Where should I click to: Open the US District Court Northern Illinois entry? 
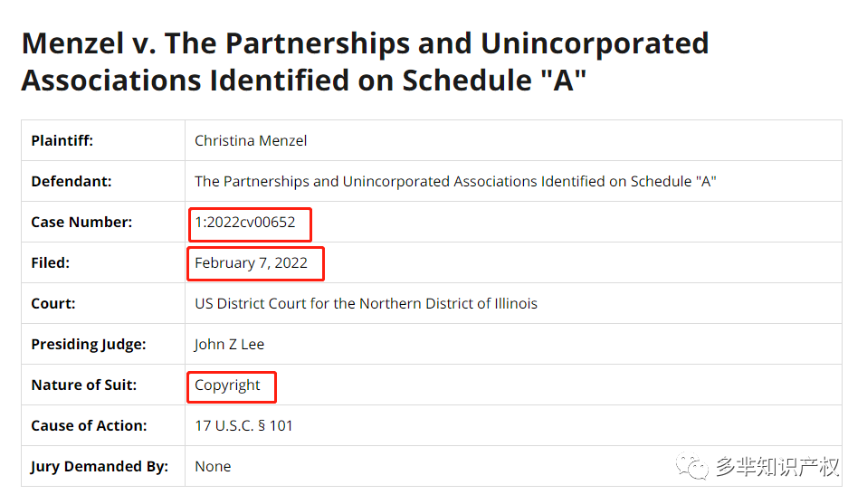pos(366,303)
